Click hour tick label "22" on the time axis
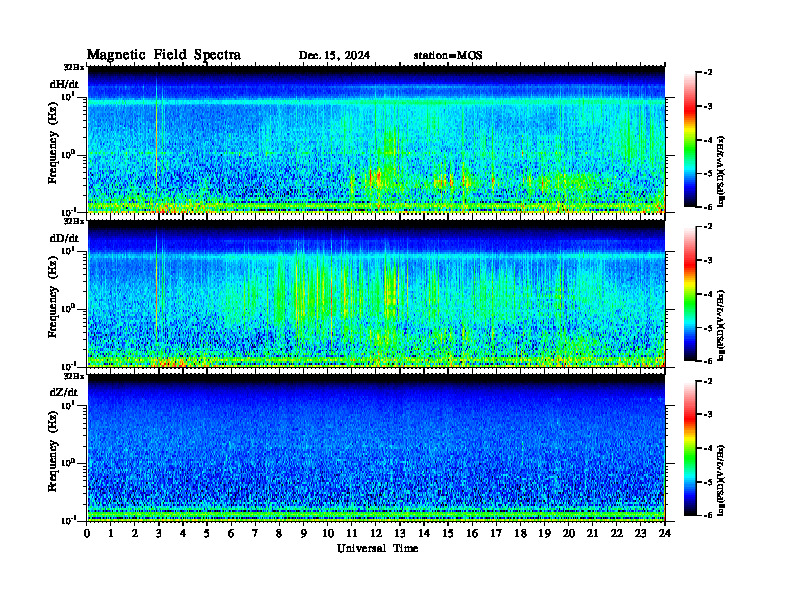 point(617,533)
